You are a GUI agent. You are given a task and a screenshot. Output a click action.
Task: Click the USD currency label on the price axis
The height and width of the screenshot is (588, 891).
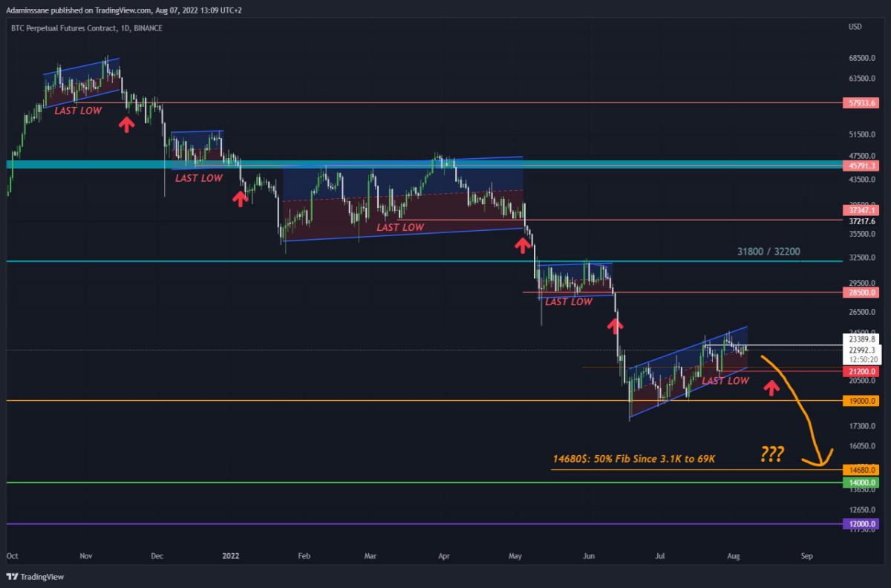coord(855,27)
